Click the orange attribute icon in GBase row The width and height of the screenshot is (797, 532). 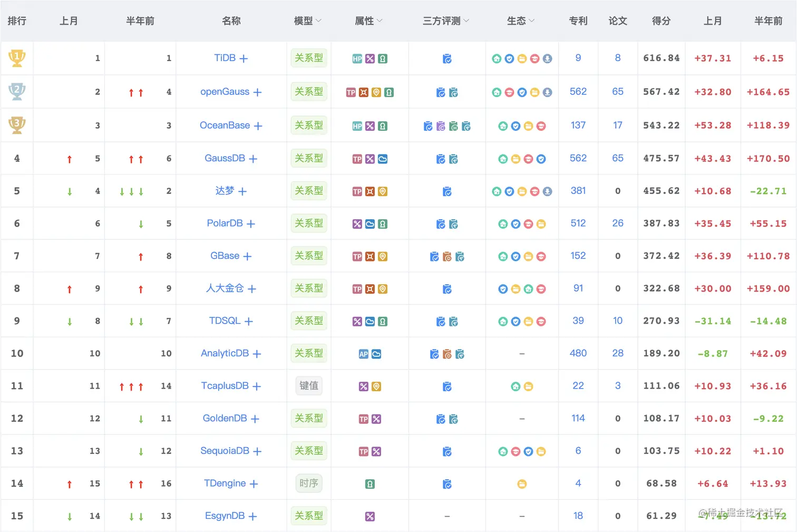coord(370,256)
